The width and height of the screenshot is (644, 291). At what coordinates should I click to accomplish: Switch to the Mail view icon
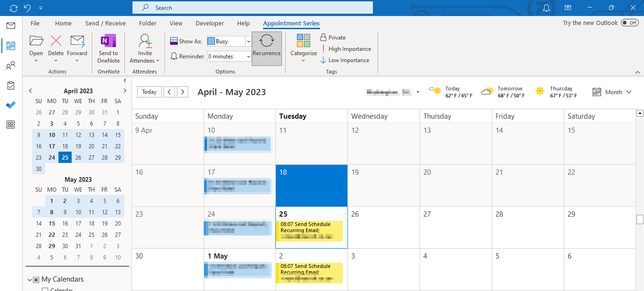click(x=10, y=25)
